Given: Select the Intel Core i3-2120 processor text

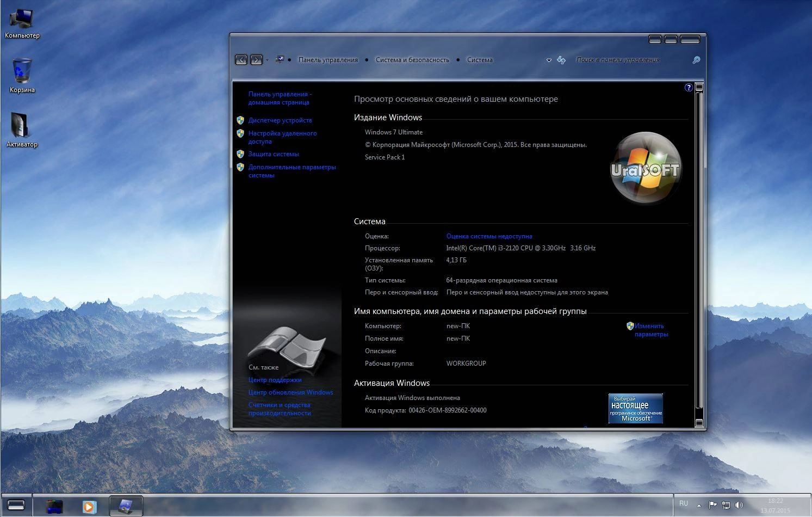Looking at the screenshot, I should point(521,248).
